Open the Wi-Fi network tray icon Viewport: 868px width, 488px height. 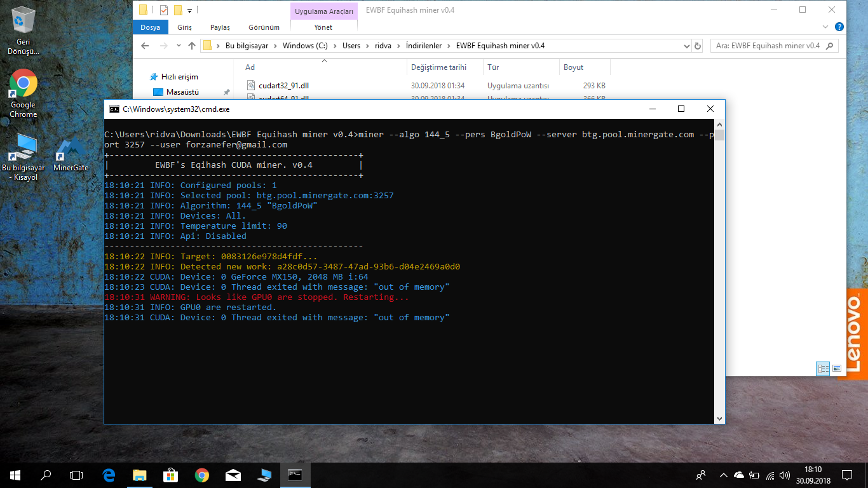pyautogui.click(x=770, y=475)
